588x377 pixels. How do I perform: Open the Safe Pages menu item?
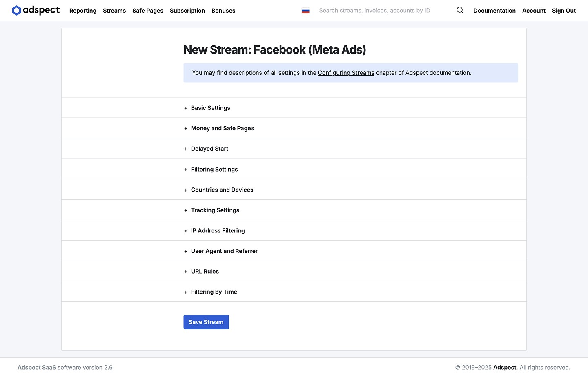pyautogui.click(x=148, y=11)
